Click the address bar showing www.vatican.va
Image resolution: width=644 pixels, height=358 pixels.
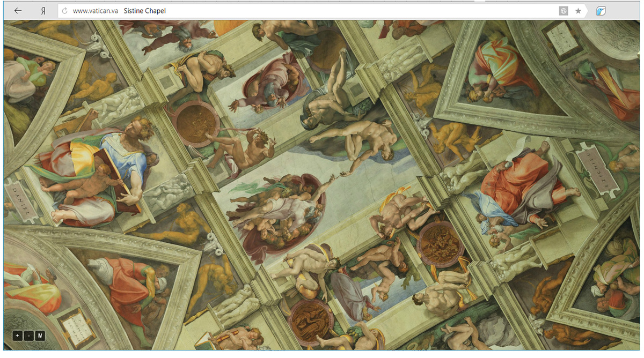[x=322, y=11]
